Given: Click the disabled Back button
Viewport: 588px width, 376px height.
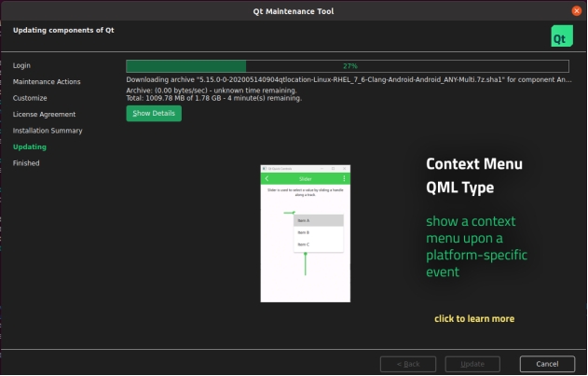Looking at the screenshot, I should coord(408,364).
